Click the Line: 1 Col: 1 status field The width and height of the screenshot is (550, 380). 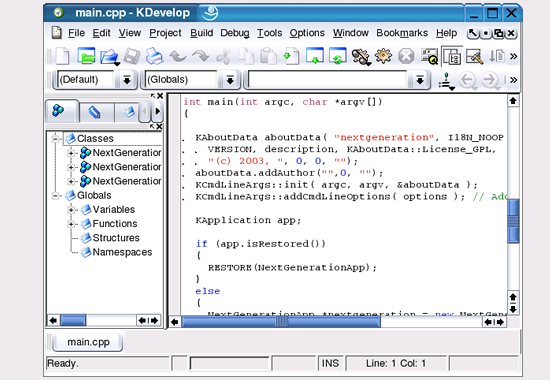[396, 364]
